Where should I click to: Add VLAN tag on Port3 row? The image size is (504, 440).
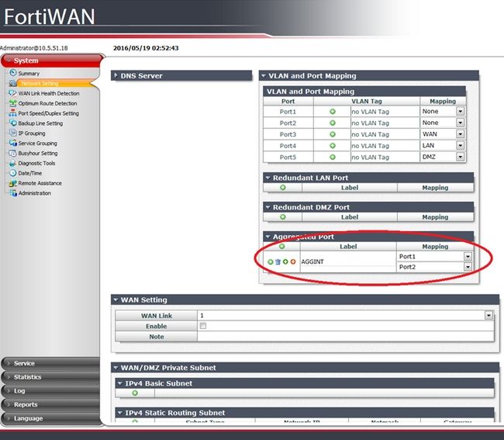coord(333,134)
